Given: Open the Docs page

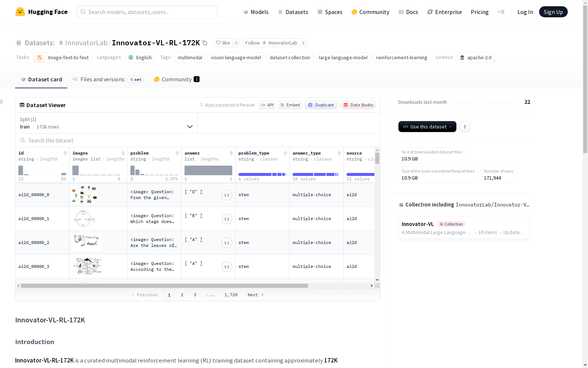Looking at the screenshot, I should tap(408, 12).
